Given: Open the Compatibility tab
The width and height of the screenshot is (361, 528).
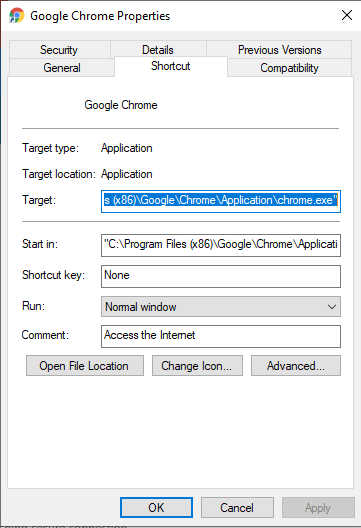Looking at the screenshot, I should click(x=290, y=68).
